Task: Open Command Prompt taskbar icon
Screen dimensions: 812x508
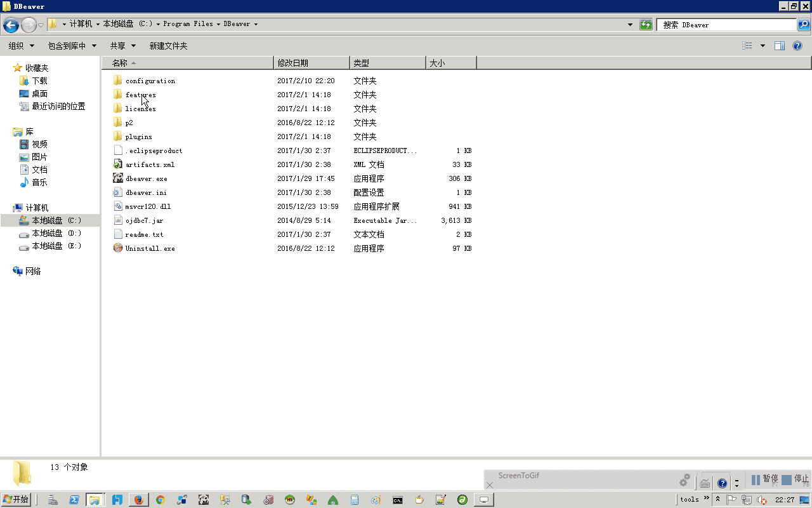Action: (398, 500)
